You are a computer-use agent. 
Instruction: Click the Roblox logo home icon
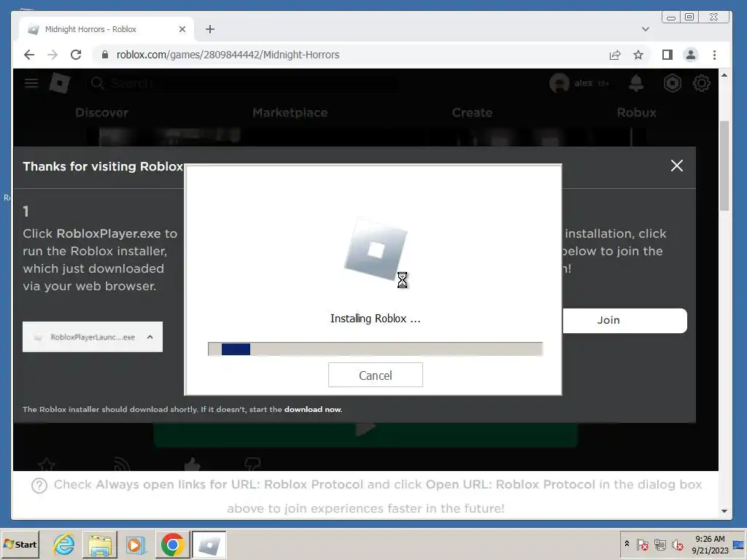point(60,83)
